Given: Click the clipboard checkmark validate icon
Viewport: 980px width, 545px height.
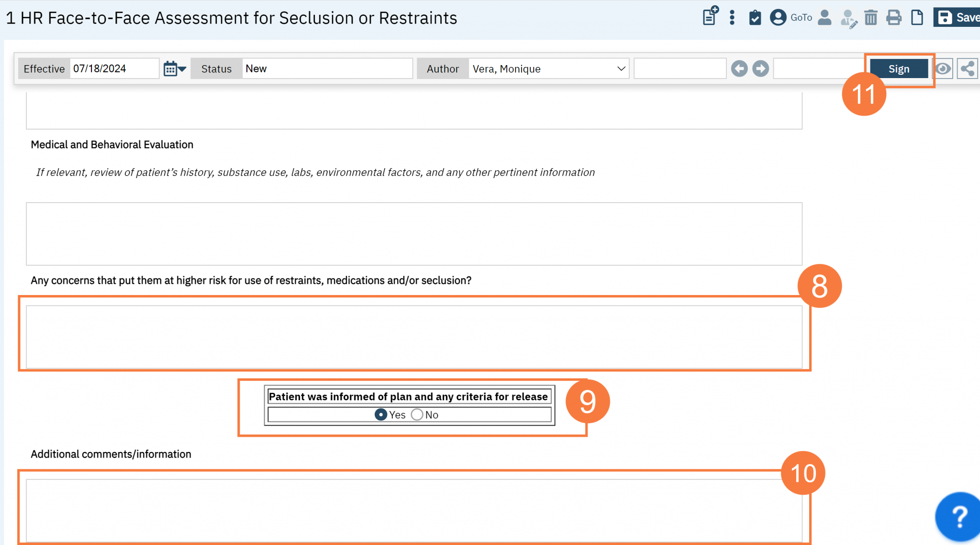Looking at the screenshot, I should 755,18.
